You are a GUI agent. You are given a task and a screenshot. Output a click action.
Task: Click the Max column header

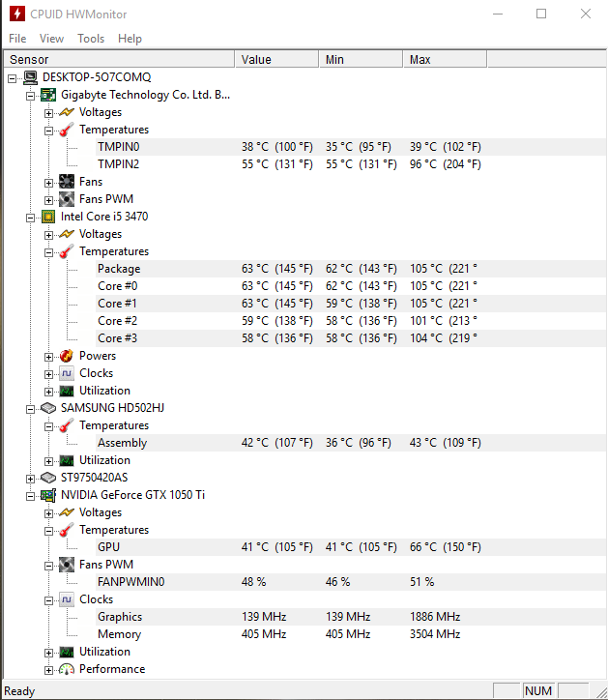[420, 60]
